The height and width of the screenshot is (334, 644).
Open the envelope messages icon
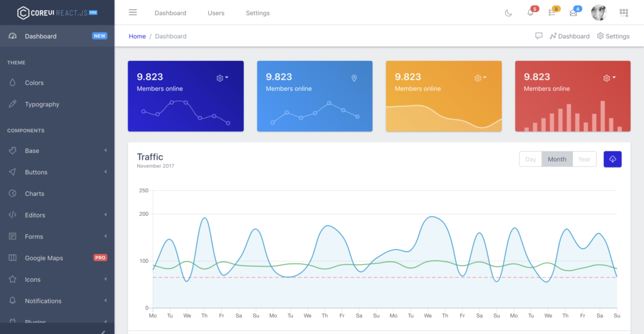click(x=573, y=13)
